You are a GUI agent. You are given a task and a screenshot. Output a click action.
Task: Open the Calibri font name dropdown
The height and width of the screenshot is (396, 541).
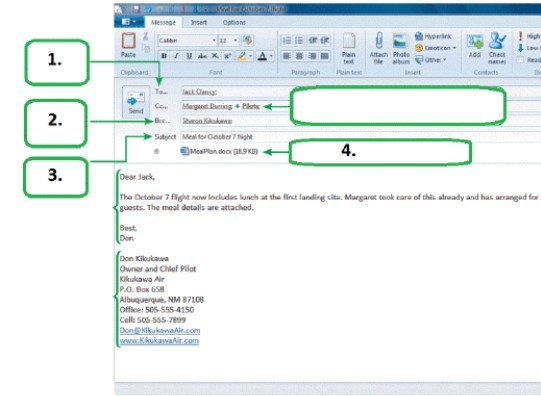(x=214, y=41)
